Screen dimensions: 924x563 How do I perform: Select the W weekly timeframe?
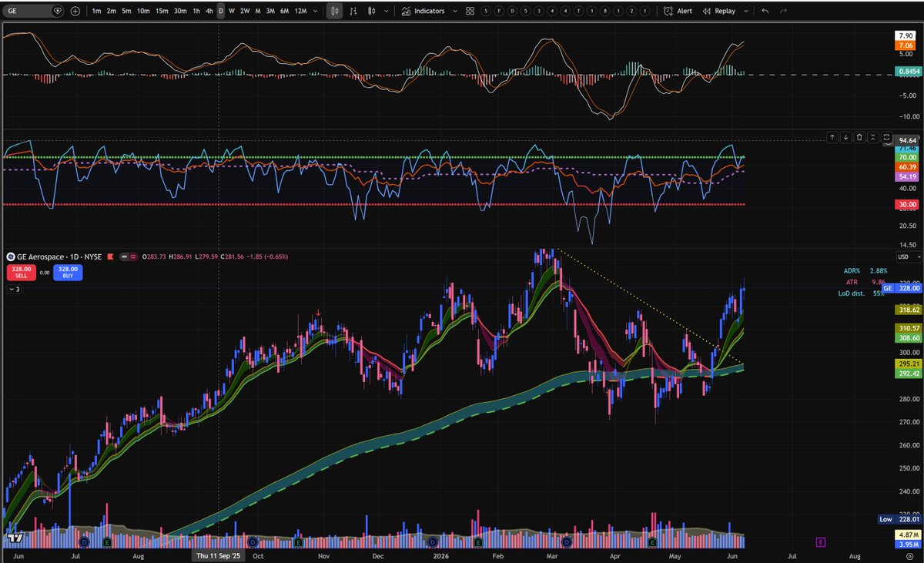(232, 12)
